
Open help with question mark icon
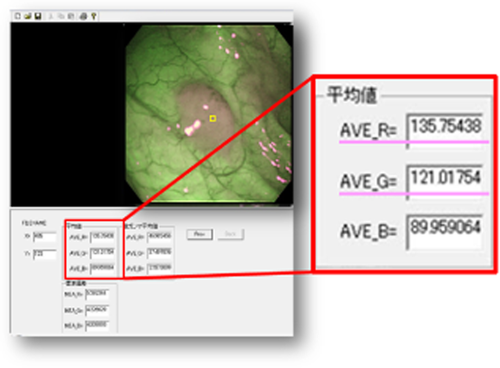coord(94,16)
